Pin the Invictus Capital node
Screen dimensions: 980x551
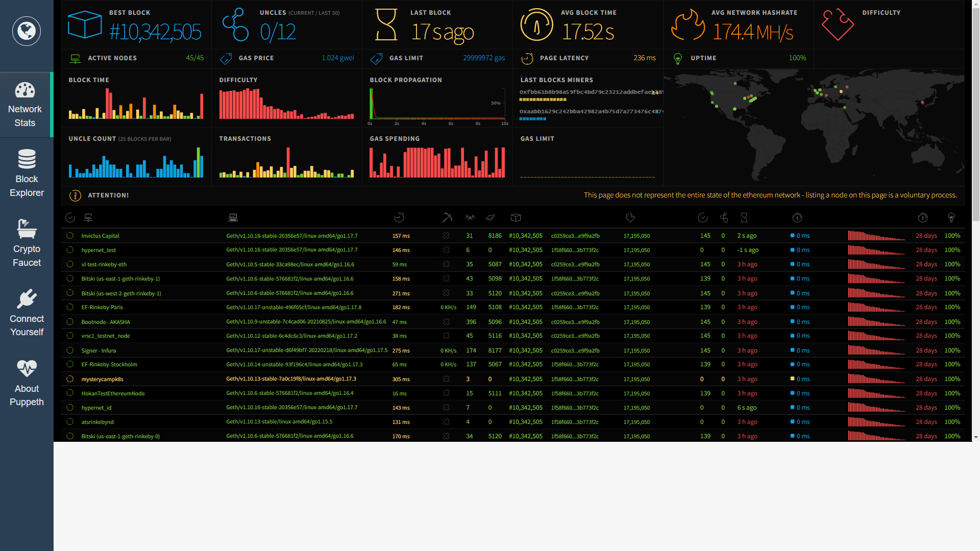tap(70, 236)
